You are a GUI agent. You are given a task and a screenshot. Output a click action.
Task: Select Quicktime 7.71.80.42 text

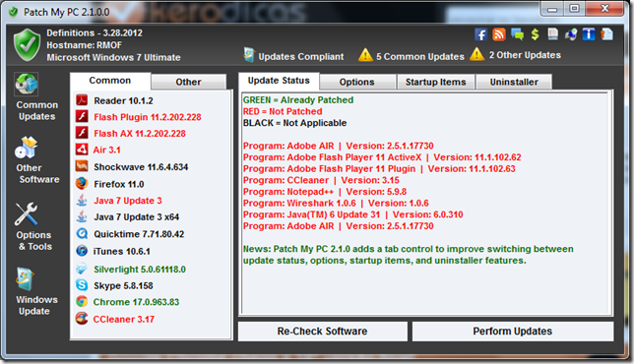coord(139,234)
